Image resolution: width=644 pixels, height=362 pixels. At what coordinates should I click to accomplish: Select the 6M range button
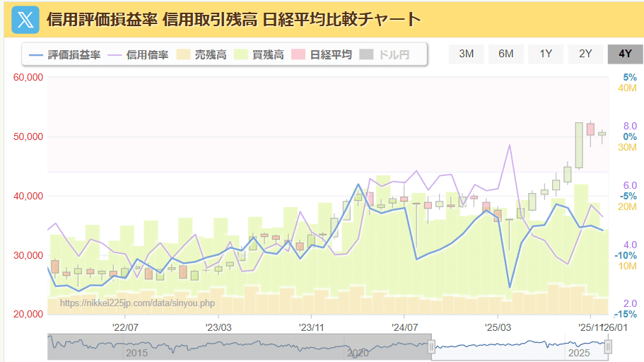(506, 54)
